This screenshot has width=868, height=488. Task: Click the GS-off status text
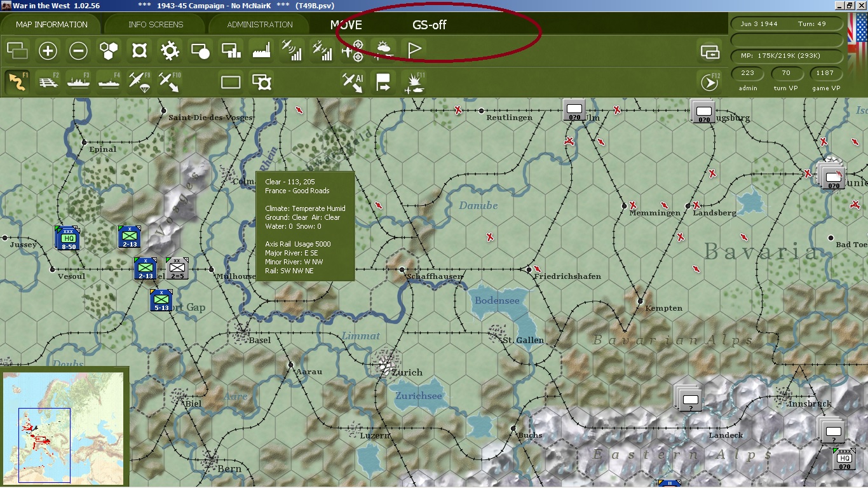pos(430,25)
